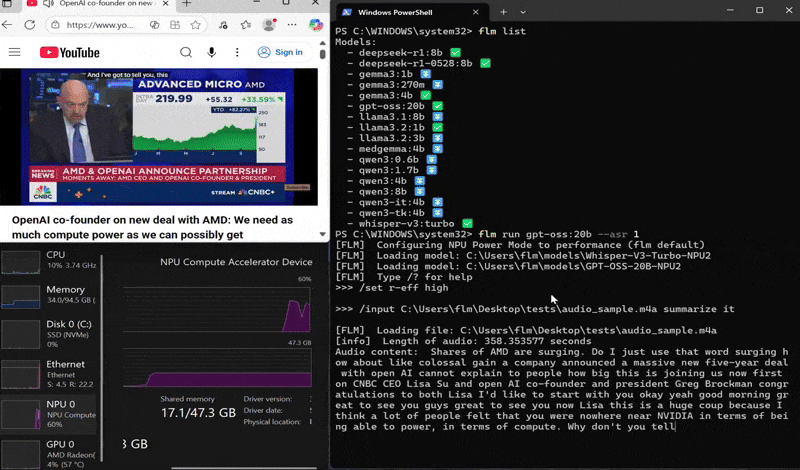Go back in Edge browser

coord(7,25)
